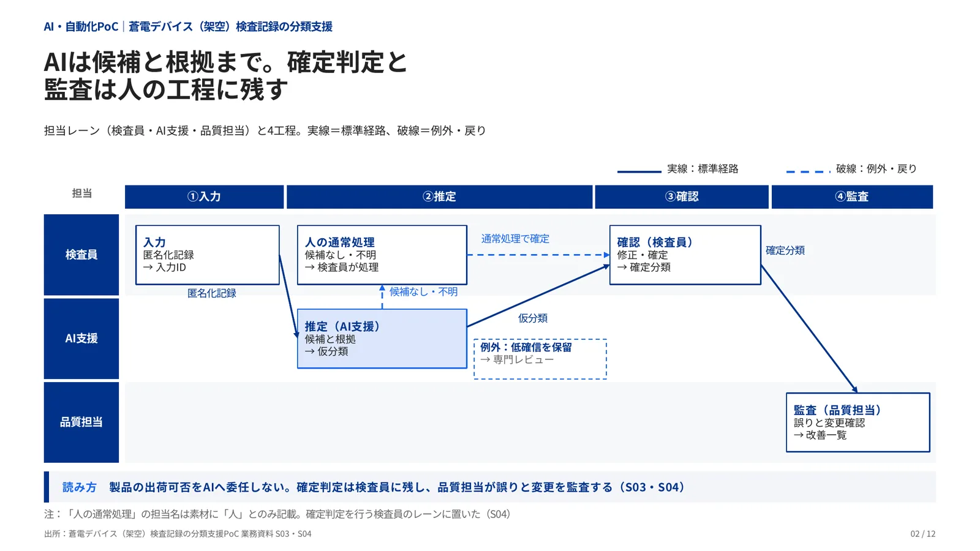This screenshot has height=551, width=980.
Task: Click the 実線:標準経路 legend entry
Action: point(678,169)
